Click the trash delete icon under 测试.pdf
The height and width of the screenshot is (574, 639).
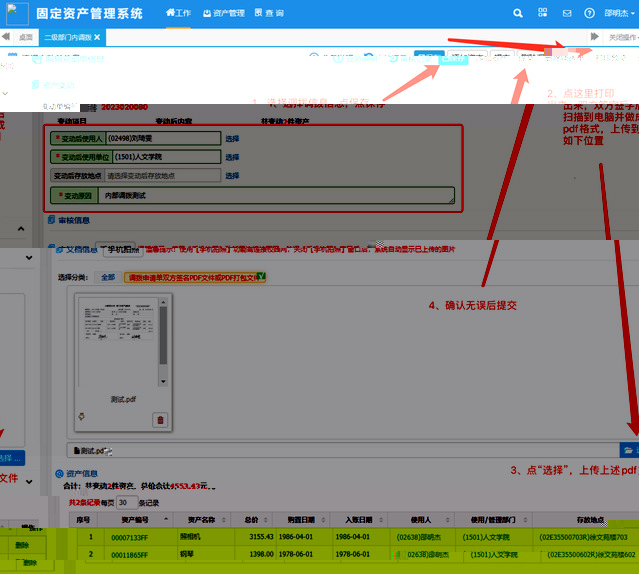160,420
